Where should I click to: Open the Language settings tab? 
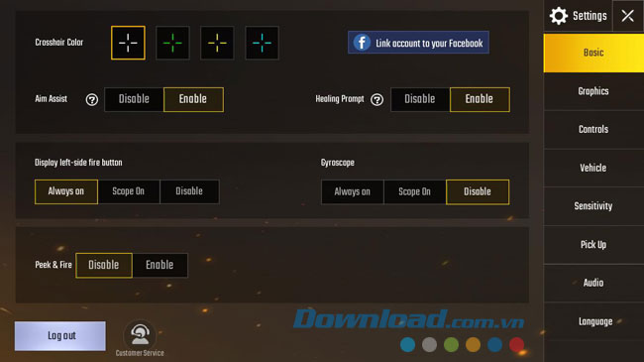click(x=593, y=321)
